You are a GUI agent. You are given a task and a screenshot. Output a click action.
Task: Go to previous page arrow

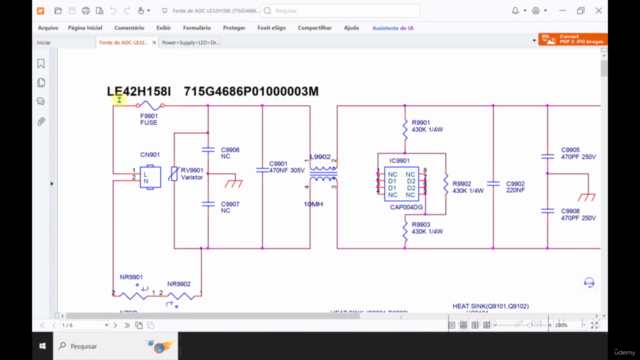[53, 325]
